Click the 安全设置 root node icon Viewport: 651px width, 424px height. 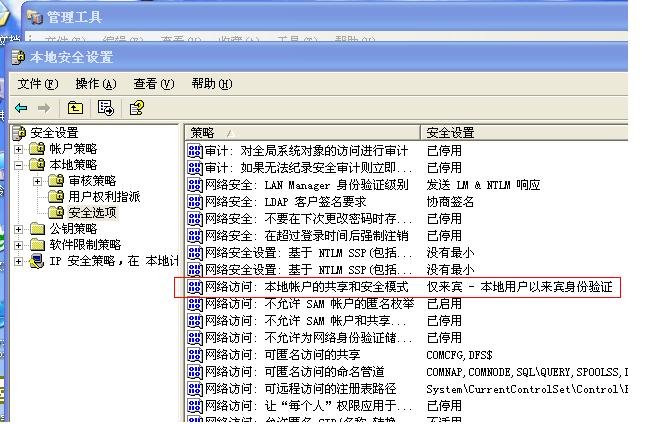(19, 133)
